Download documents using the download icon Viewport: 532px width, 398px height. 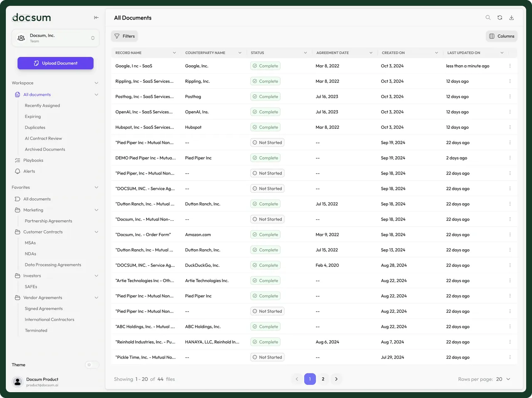(x=512, y=17)
